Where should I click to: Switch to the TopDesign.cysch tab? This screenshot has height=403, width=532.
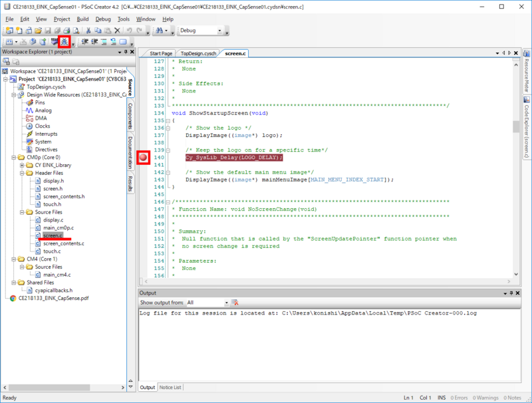[198, 53]
